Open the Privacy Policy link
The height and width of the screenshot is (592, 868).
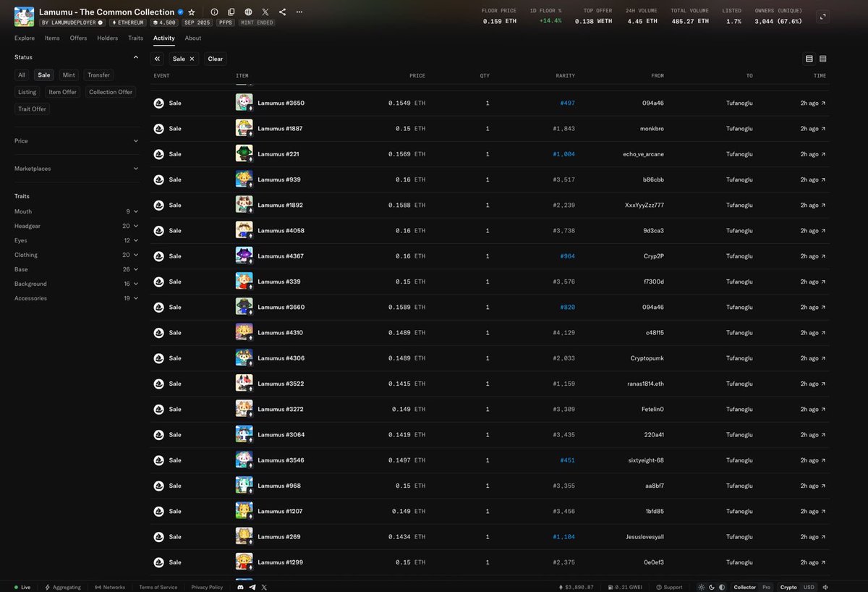pyautogui.click(x=207, y=587)
